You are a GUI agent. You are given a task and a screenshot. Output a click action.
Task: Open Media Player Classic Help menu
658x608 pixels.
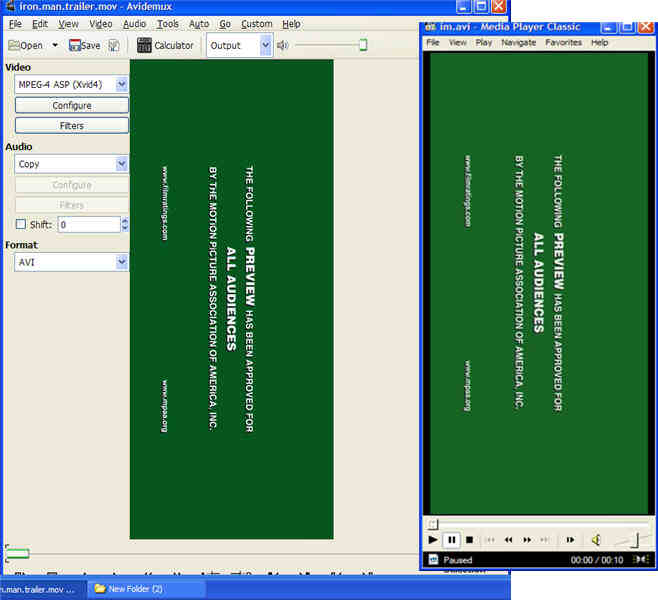point(600,42)
